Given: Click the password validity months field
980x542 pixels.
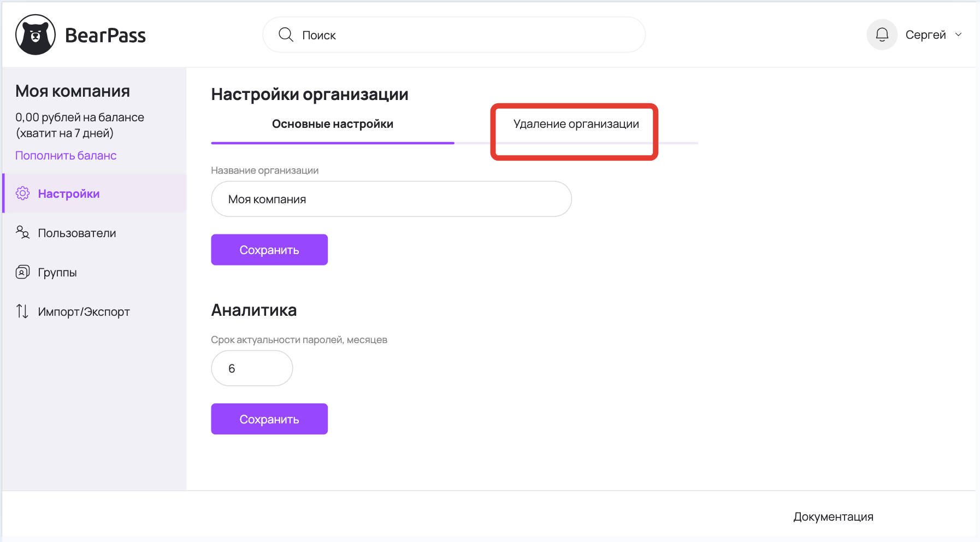Looking at the screenshot, I should pyautogui.click(x=252, y=369).
